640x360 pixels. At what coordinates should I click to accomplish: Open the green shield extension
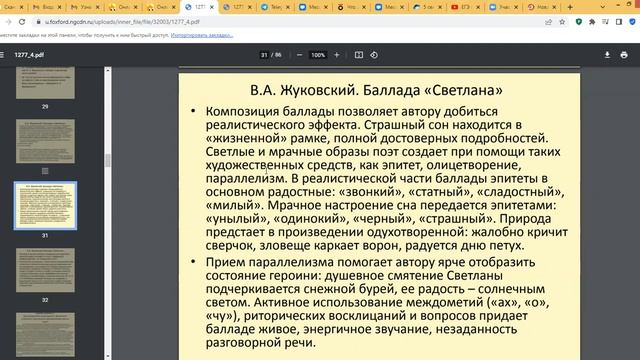[x=579, y=22]
